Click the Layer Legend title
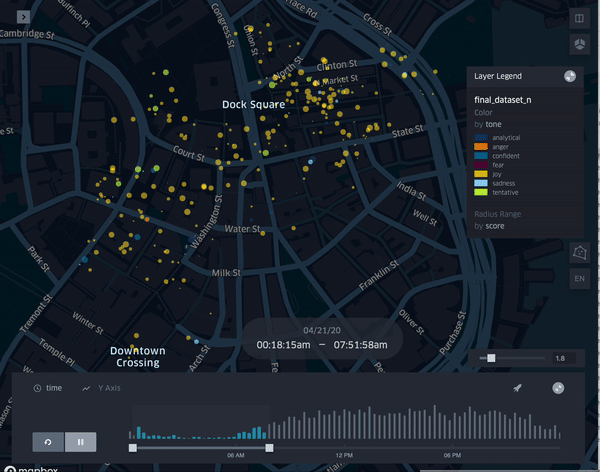Viewport: 600px width, 472px height. (498, 76)
